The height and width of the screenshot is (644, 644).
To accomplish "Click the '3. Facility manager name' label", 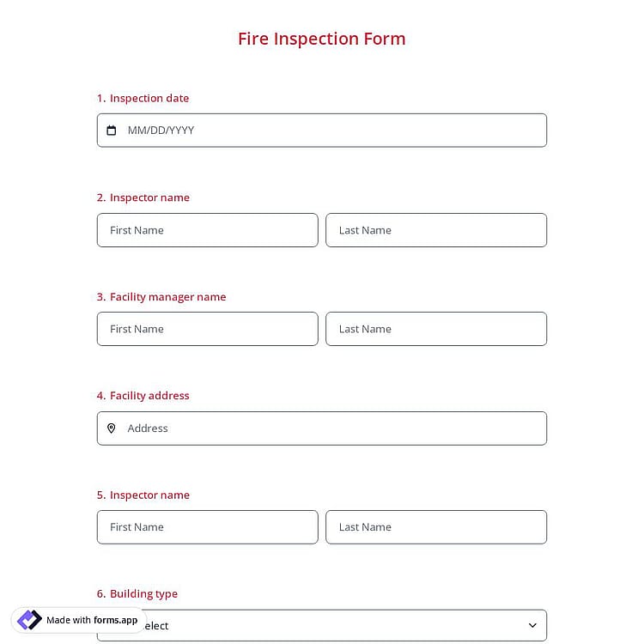I will tap(161, 296).
